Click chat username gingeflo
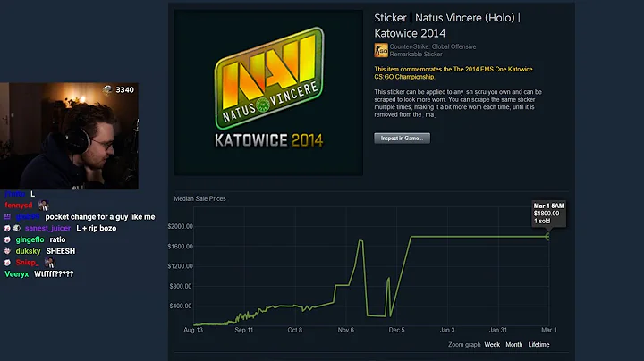Image resolution: width=644 pixels, height=361 pixels. point(30,239)
